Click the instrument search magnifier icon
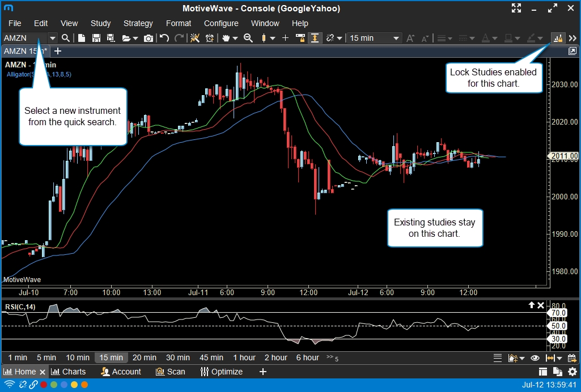The height and width of the screenshot is (392, 581). point(66,38)
